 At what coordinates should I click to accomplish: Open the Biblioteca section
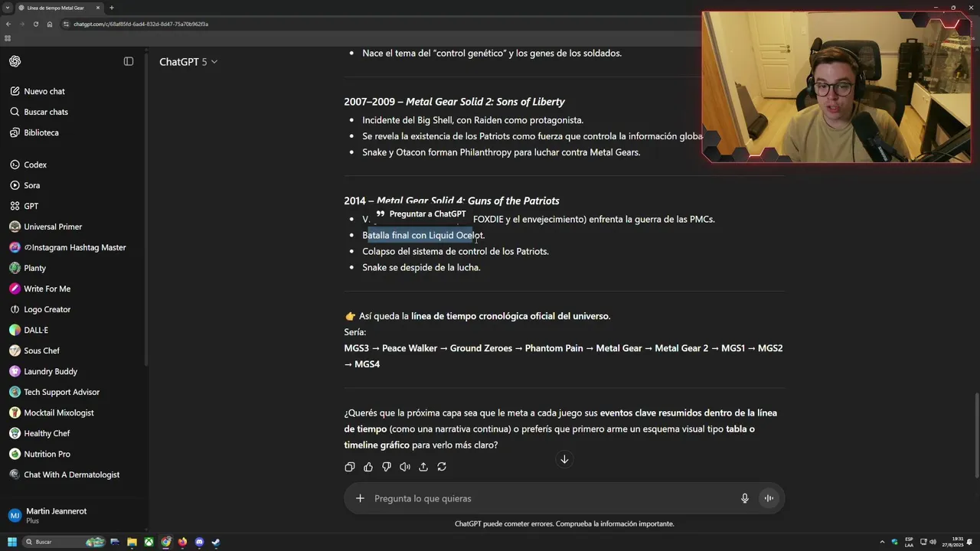[41, 132]
